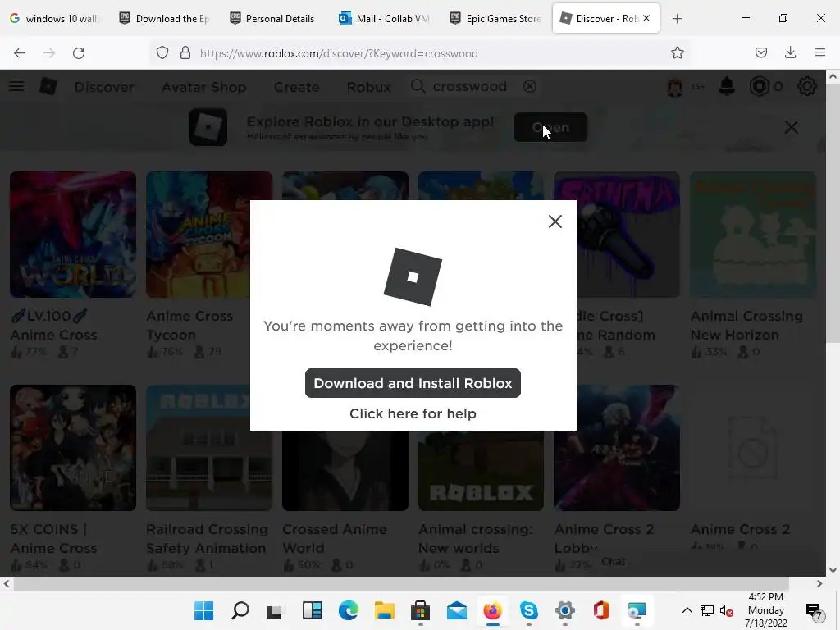Viewport: 840px width, 630px height.
Task: Open Roblox settings gear
Action: 807,86
